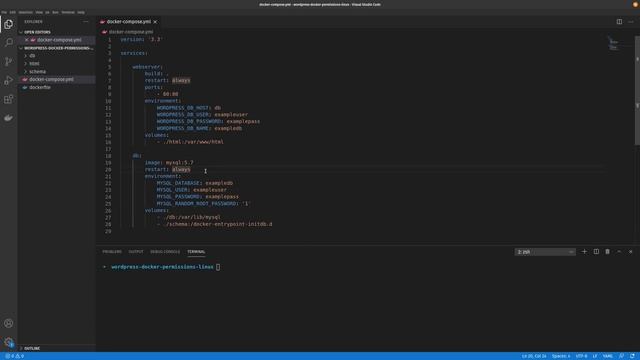Open the Edit menu
This screenshot has width=640, height=360.
click(x=13, y=12)
